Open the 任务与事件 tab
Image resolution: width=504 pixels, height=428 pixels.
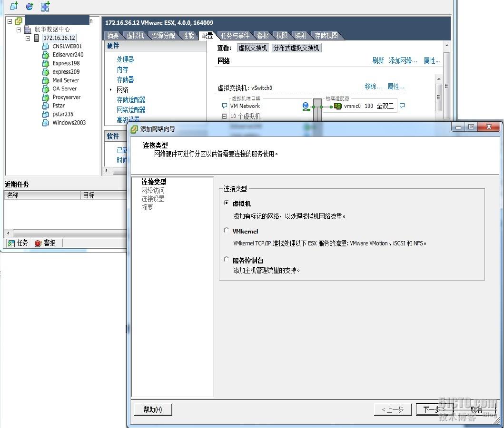[x=235, y=36]
